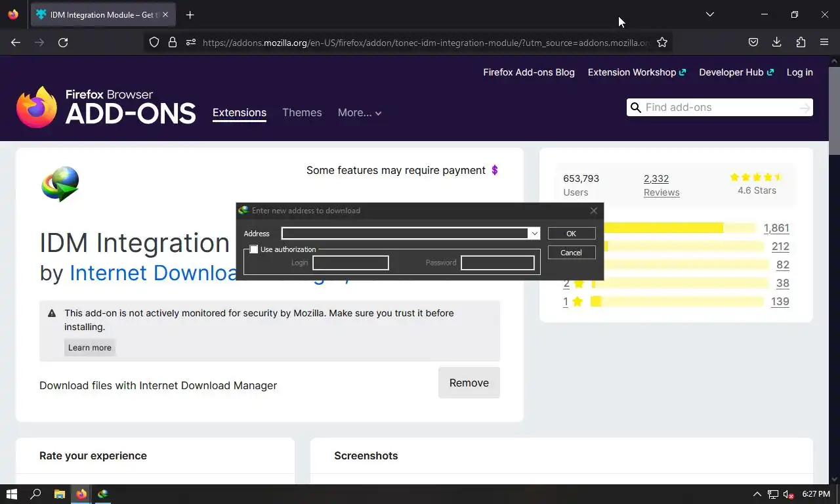
Task: Switch to the Themes tab
Action: [302, 113]
